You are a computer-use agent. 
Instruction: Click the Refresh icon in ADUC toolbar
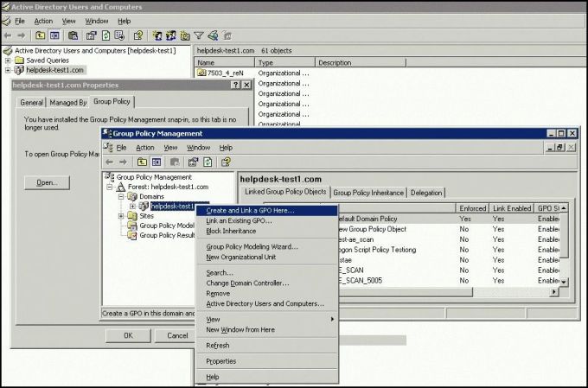pyautogui.click(x=106, y=35)
